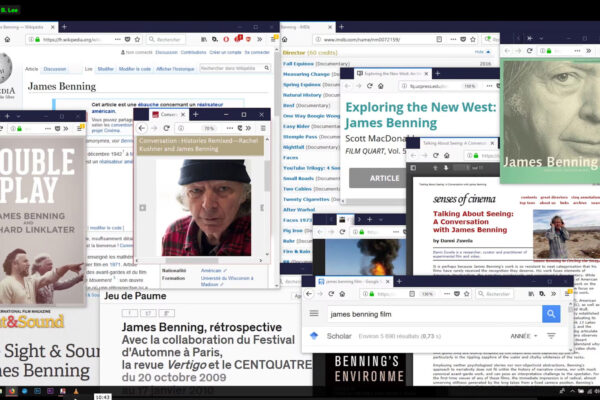Click the 130% zoom indicator in the Scholar window
The width and height of the screenshot is (600, 400).
click(x=427, y=294)
